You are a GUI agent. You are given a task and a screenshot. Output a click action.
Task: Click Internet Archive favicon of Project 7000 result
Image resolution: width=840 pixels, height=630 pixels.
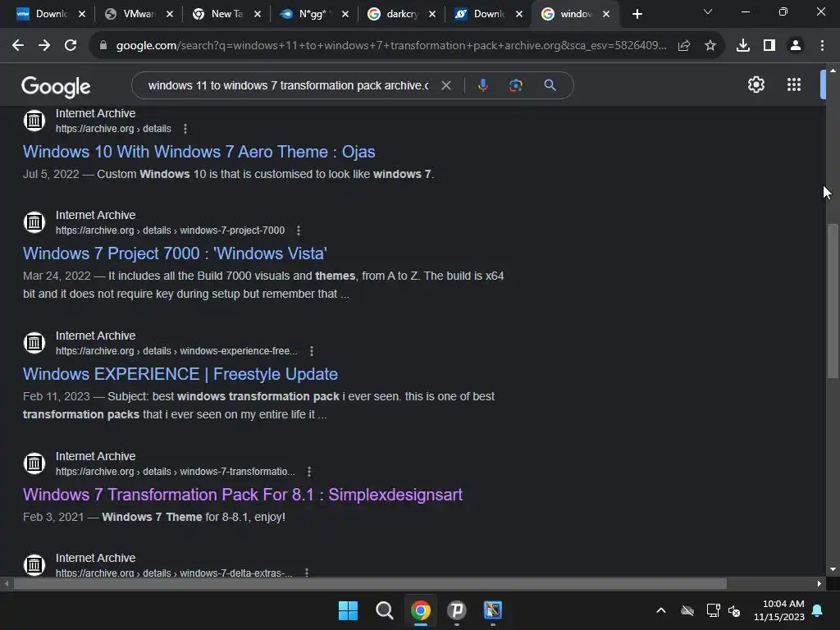point(34,221)
